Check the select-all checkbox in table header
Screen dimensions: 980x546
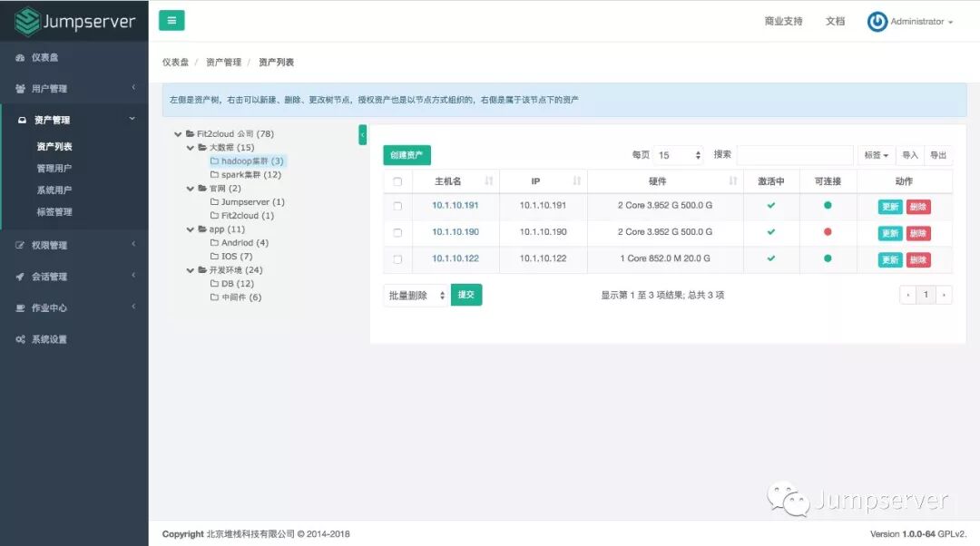tap(397, 180)
